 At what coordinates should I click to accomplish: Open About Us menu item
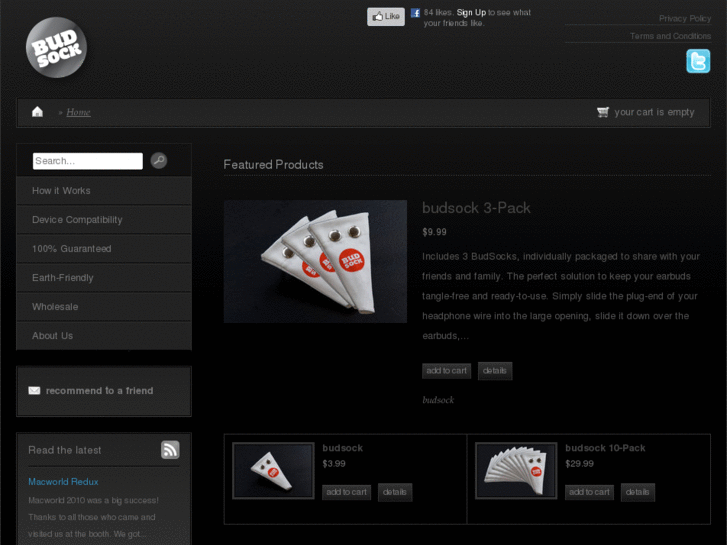pos(104,336)
